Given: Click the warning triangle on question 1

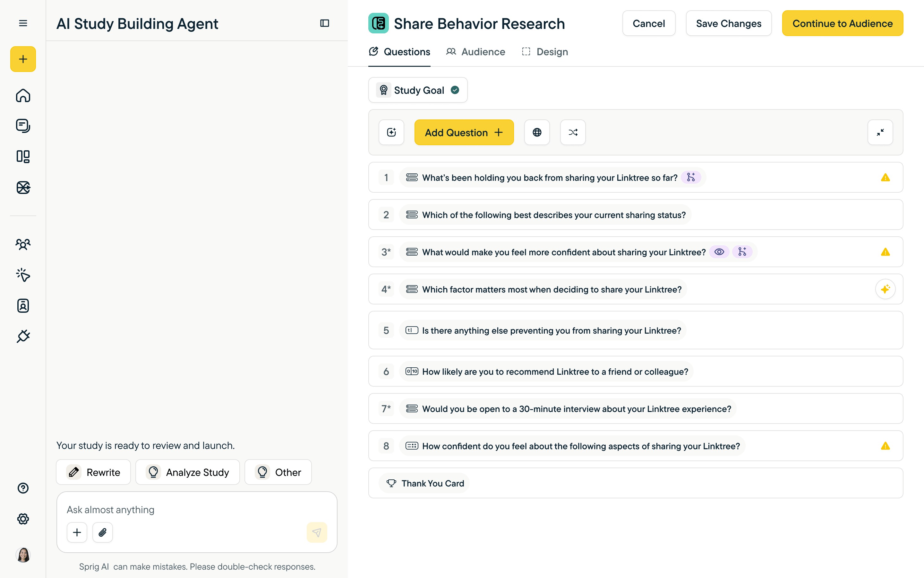Looking at the screenshot, I should click(x=885, y=178).
